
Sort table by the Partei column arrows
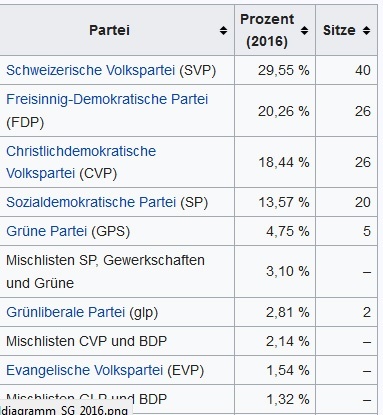[223, 31]
